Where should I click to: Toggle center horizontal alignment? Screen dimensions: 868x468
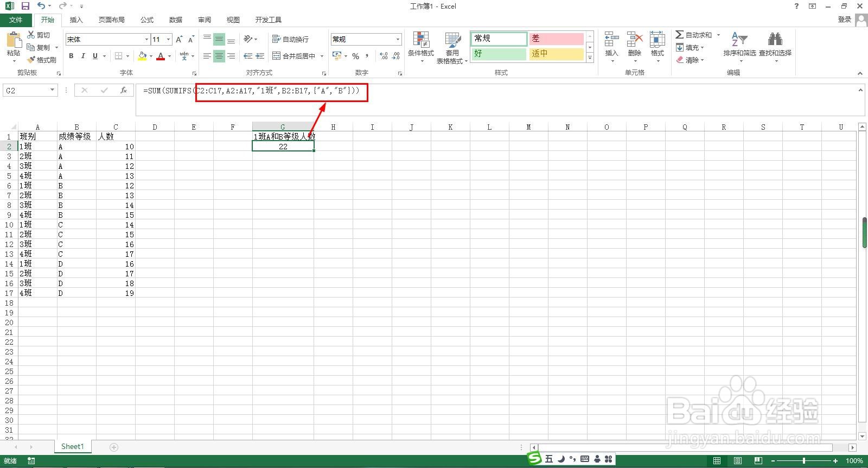(x=219, y=56)
